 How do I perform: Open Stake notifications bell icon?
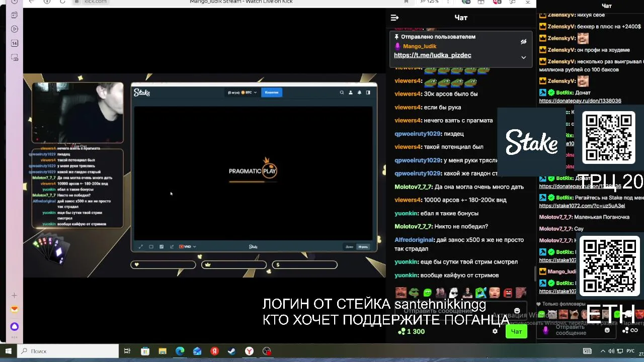pyautogui.click(x=359, y=93)
